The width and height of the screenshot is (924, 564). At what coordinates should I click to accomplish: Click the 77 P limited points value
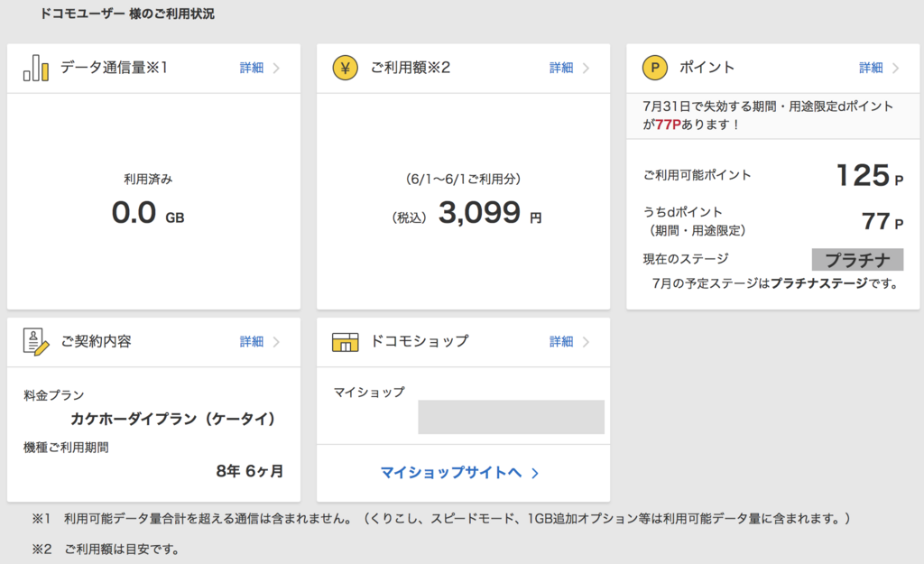pyautogui.click(x=882, y=222)
